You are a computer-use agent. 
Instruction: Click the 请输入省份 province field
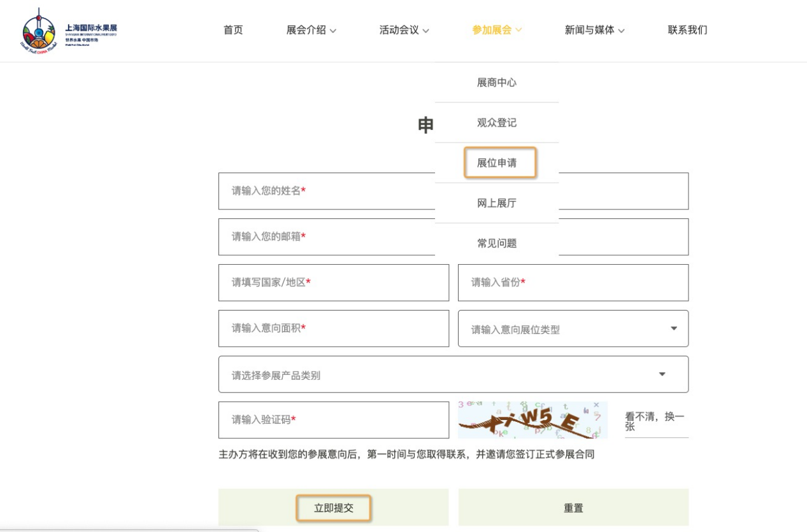(573, 283)
